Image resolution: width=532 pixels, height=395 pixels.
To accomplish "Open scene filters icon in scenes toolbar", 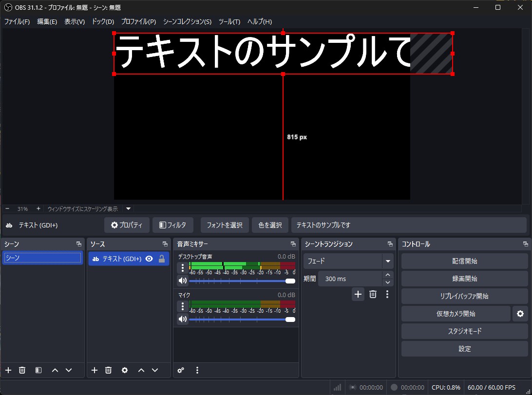I will [38, 370].
